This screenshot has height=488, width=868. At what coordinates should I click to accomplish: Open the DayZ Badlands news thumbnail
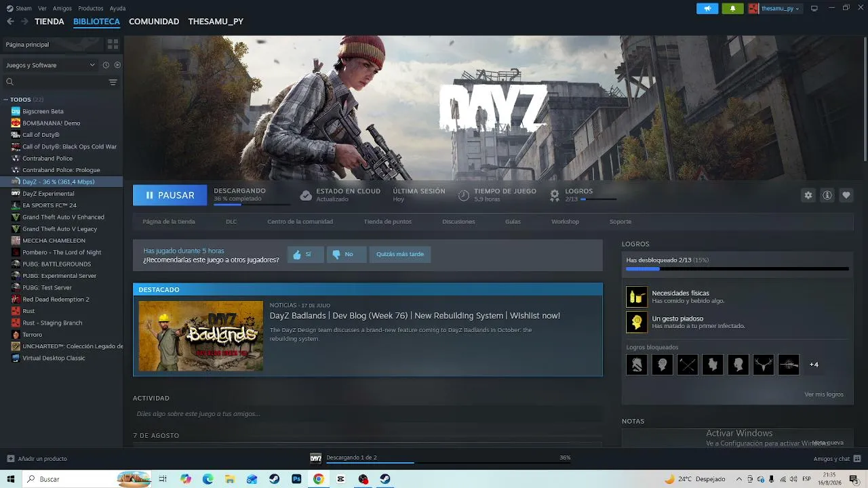coord(201,335)
